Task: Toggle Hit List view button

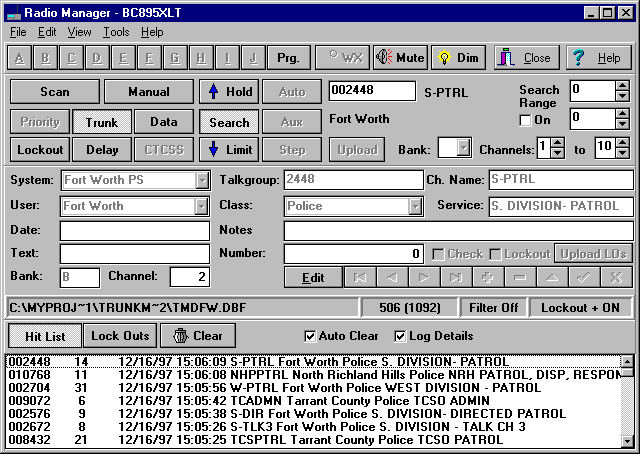Action: coord(45,336)
